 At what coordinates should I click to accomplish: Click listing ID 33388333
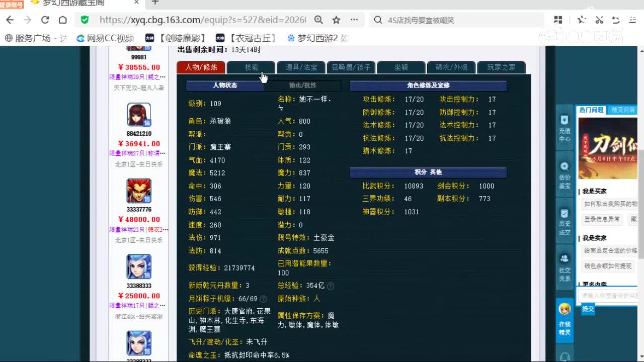tap(139, 286)
